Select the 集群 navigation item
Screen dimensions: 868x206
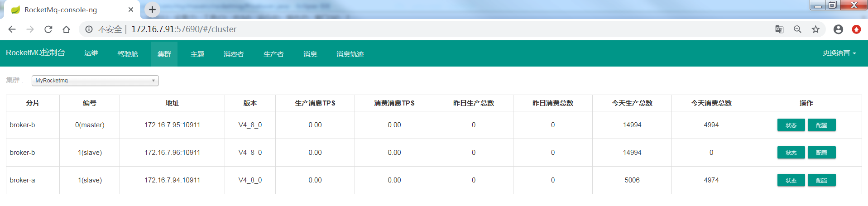pyautogui.click(x=164, y=54)
